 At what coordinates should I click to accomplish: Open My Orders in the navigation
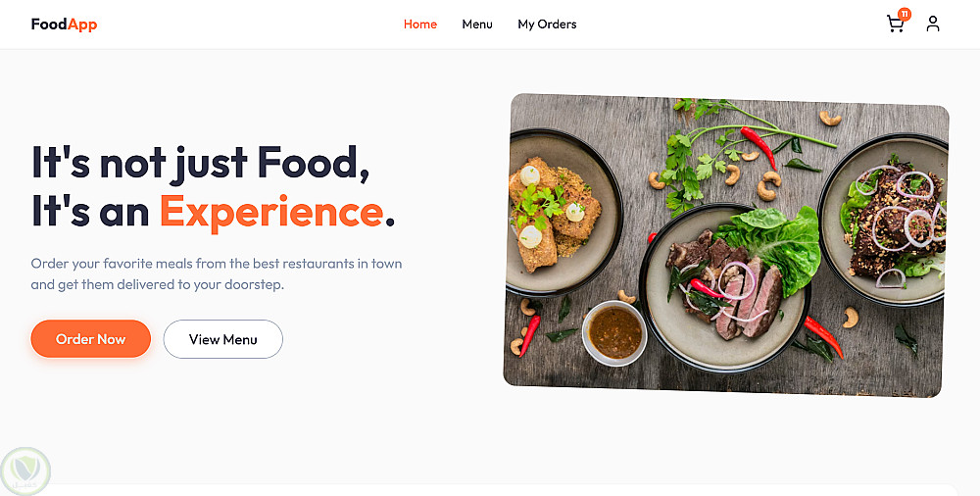[547, 25]
